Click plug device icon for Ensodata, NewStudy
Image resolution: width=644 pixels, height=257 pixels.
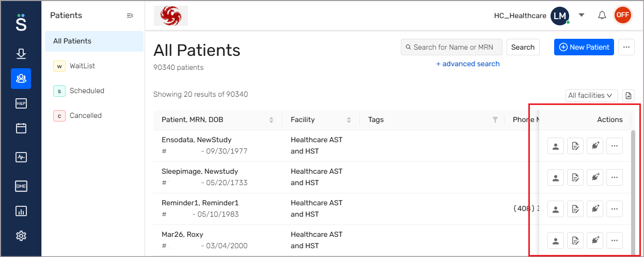coord(595,146)
